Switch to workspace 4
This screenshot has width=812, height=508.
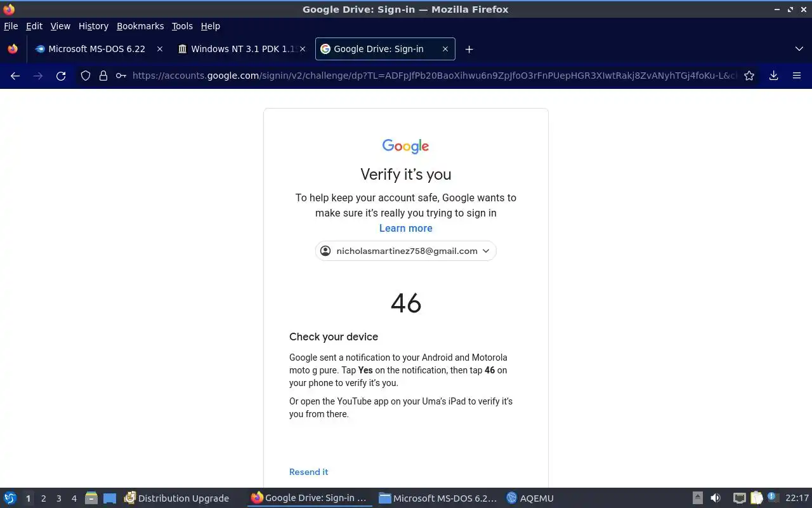tap(74, 498)
